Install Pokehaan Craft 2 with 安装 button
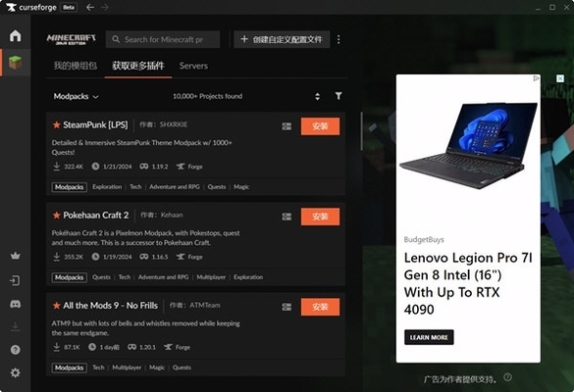 click(320, 217)
